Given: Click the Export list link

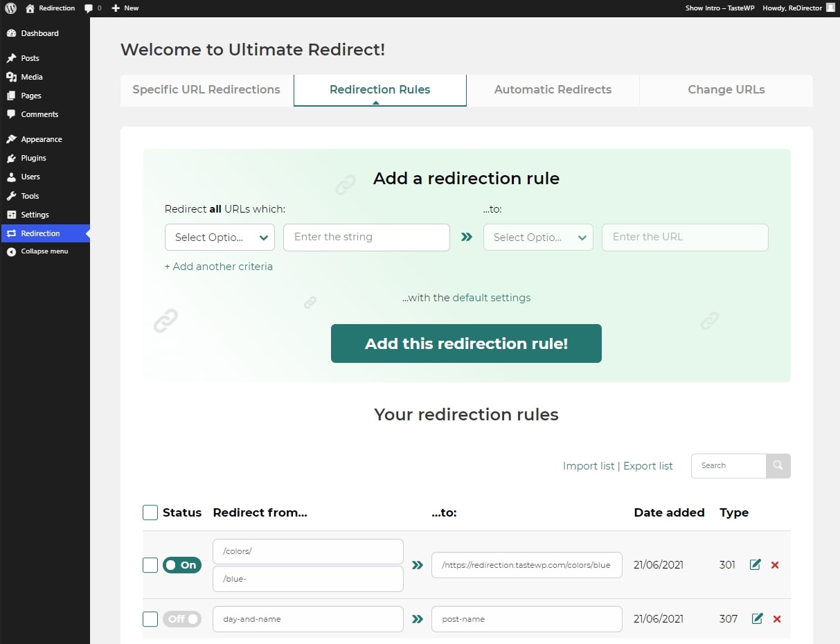Looking at the screenshot, I should tap(648, 466).
